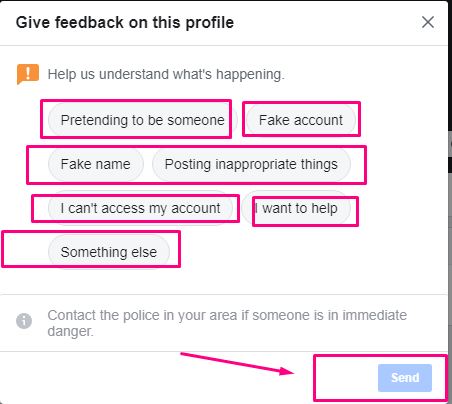Click the divider line below the dialog title
452x404 pixels.
pos(224,45)
